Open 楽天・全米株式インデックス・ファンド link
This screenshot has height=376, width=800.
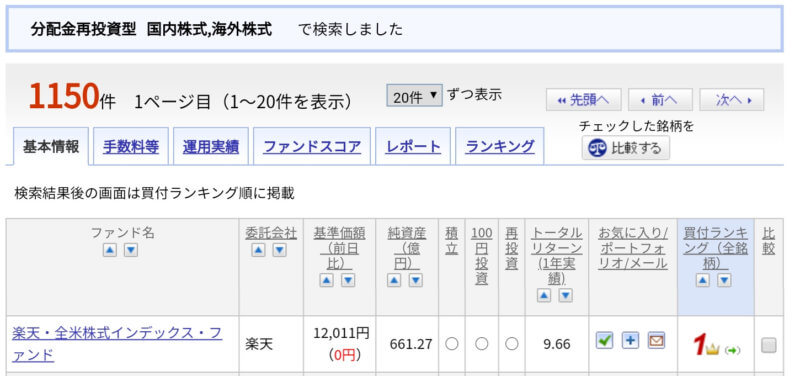coord(117,344)
